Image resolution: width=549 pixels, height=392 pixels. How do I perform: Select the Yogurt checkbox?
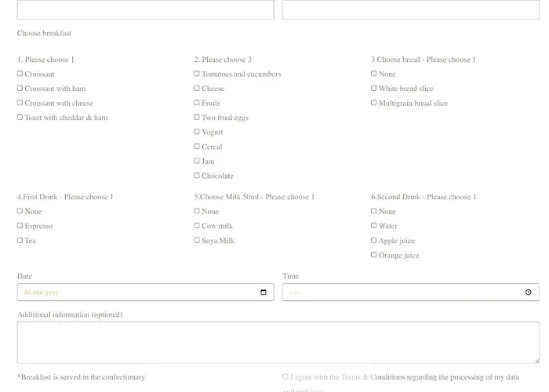[197, 132]
